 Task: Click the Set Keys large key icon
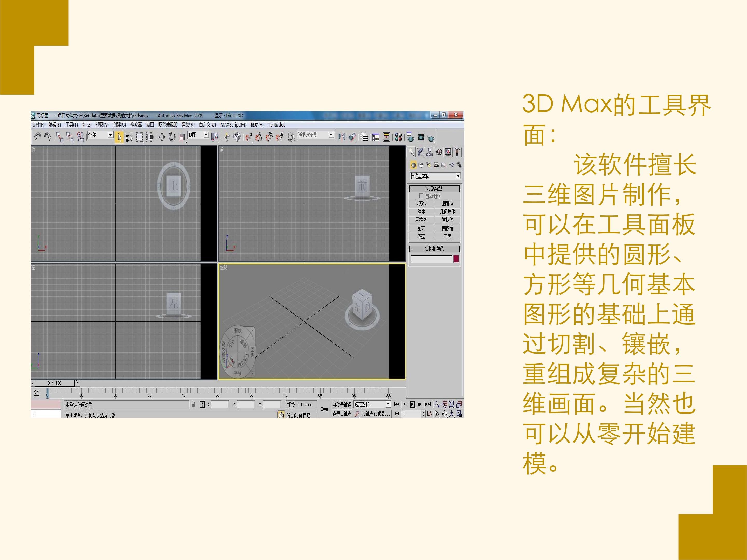[324, 409]
